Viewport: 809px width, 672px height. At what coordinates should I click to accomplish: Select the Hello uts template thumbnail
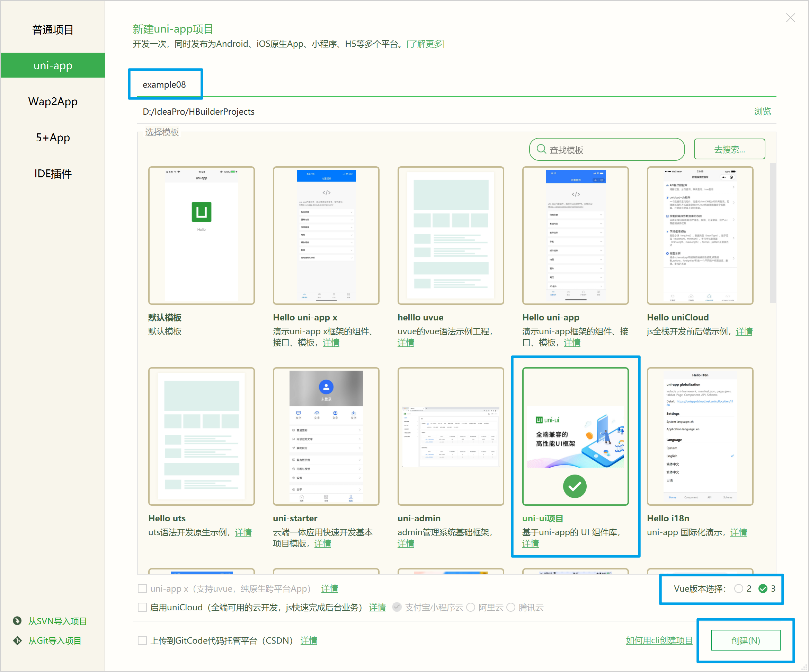click(202, 436)
